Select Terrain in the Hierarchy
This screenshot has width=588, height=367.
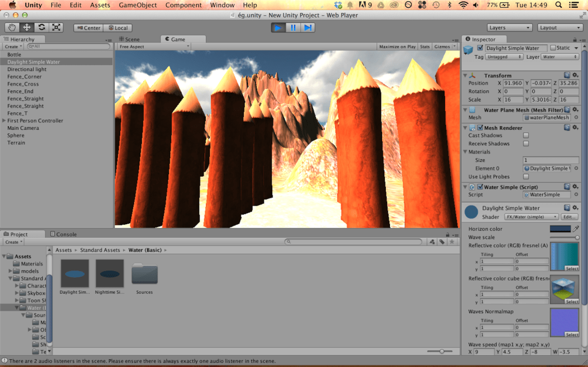click(16, 143)
